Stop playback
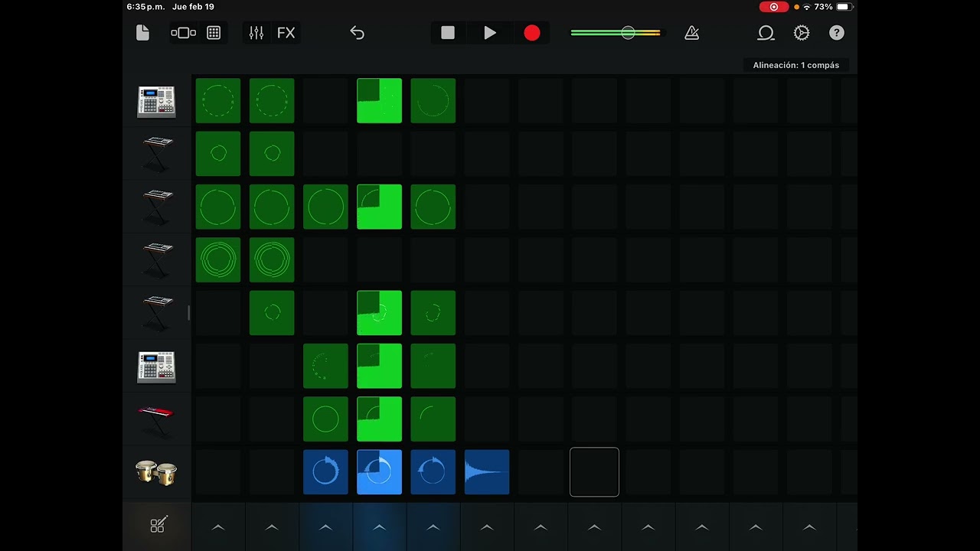Image resolution: width=980 pixels, height=551 pixels. point(448,33)
